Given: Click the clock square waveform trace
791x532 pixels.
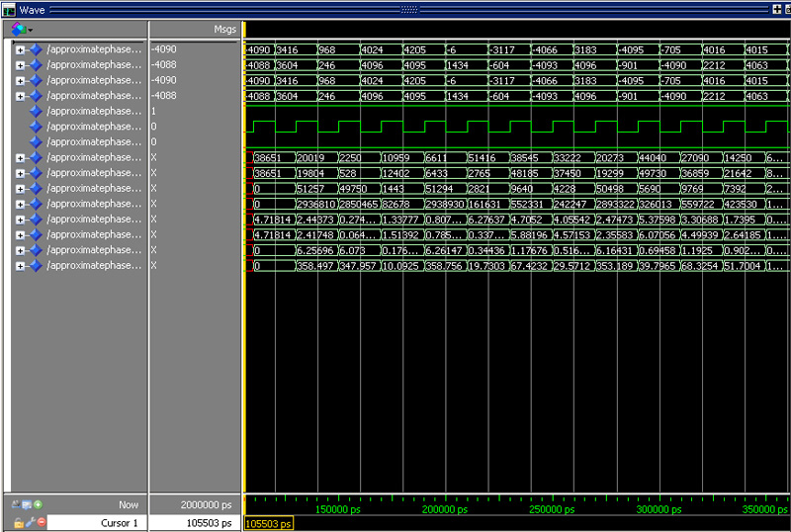Looking at the screenshot, I should pos(516,127).
